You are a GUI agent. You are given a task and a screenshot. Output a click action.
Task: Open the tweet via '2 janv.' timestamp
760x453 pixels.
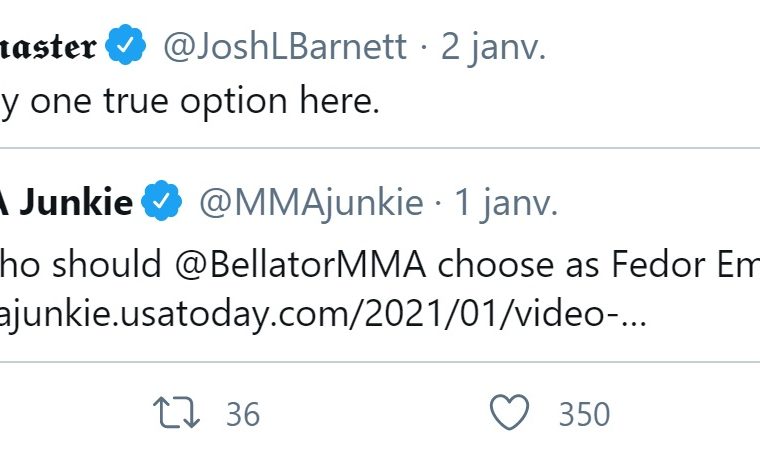click(493, 47)
